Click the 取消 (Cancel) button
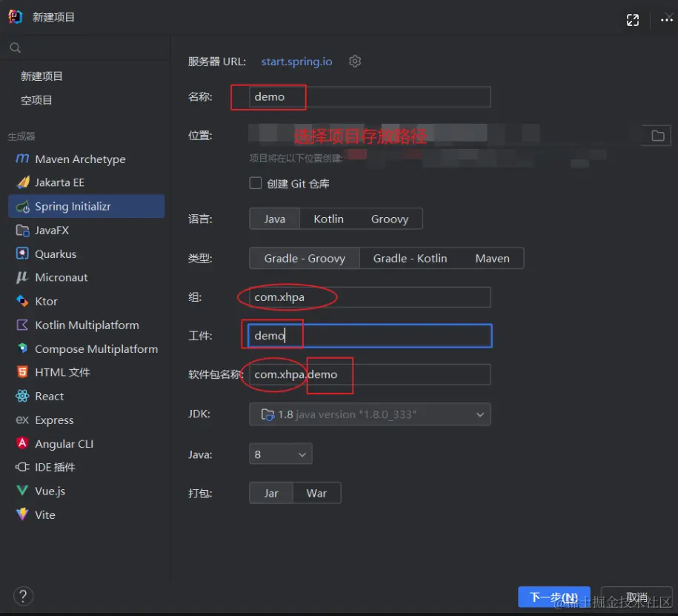678x616 pixels. (637, 597)
